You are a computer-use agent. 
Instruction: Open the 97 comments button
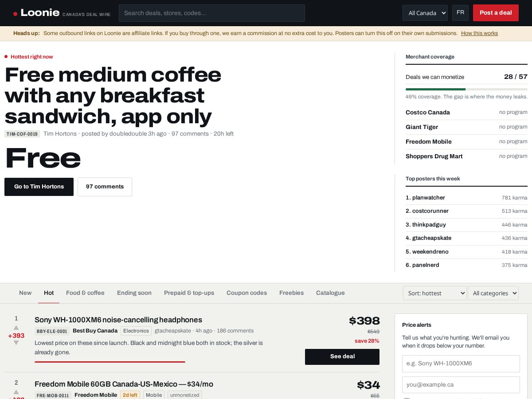coord(105,187)
